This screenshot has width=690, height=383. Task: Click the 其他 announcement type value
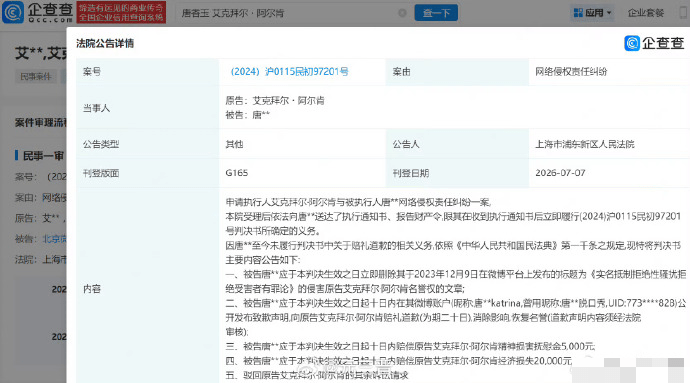[x=234, y=144]
